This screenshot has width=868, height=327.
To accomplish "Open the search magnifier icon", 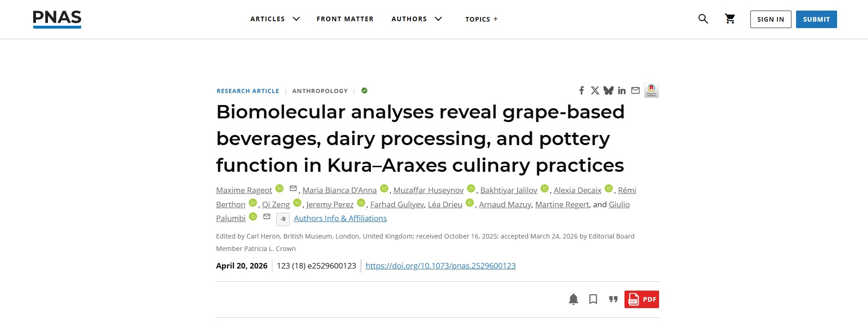I will (x=703, y=19).
